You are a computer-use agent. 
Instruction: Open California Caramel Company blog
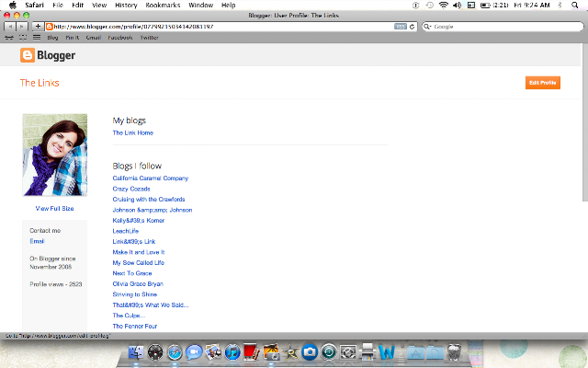[x=151, y=178]
